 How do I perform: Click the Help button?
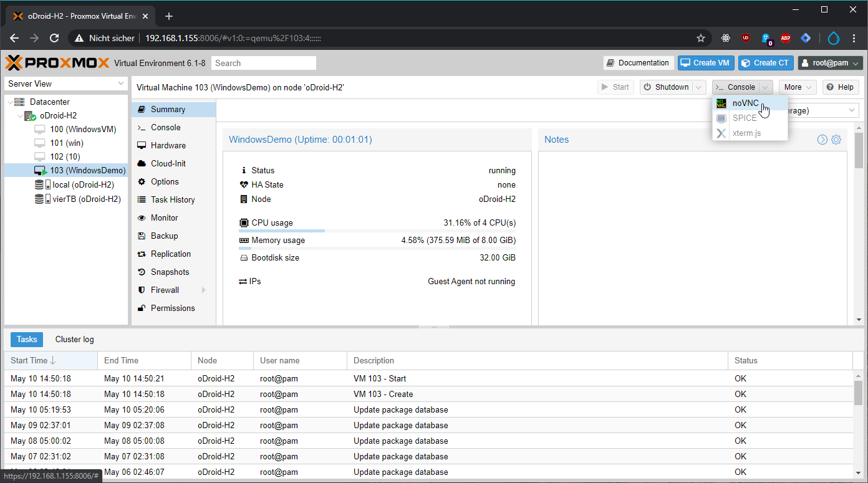[841, 87]
